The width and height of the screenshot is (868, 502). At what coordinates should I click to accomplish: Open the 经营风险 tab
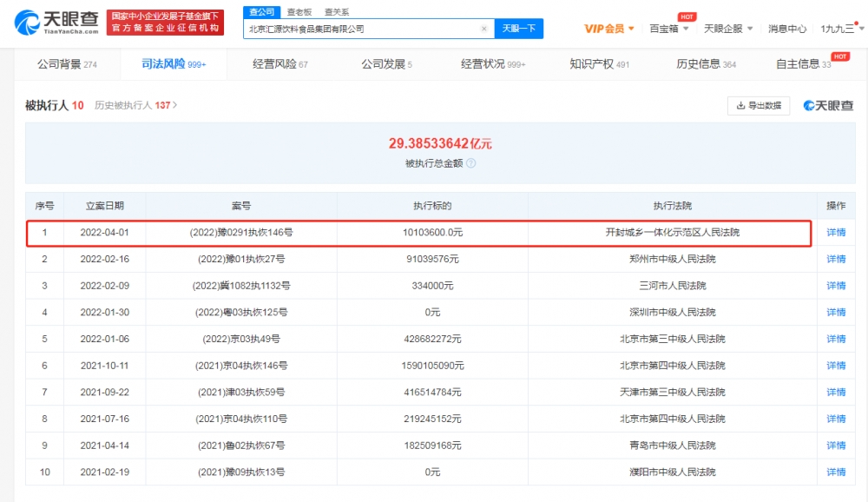pos(279,64)
